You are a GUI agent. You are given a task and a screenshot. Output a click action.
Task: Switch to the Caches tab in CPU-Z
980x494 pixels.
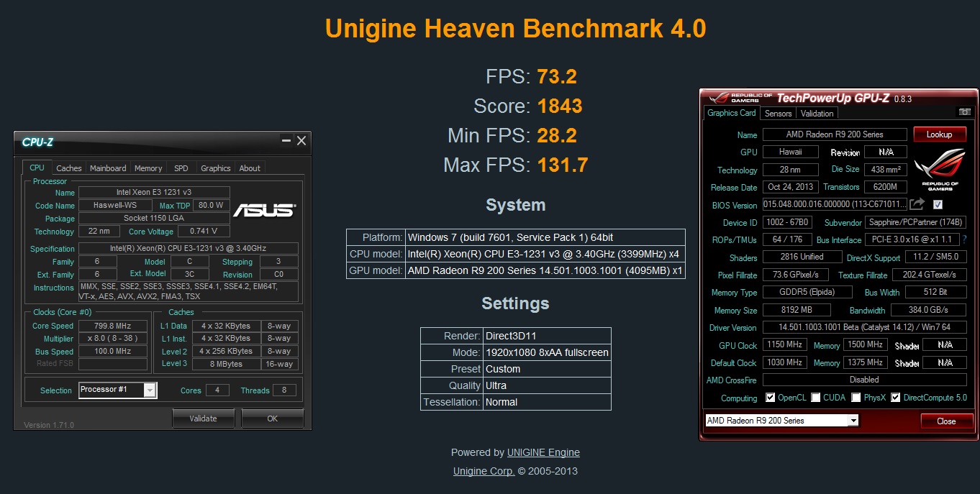69,168
